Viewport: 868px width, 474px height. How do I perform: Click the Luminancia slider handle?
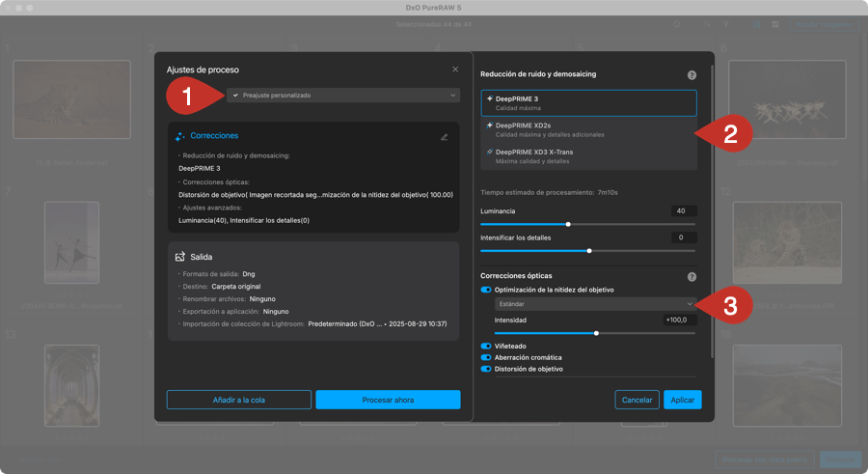pyautogui.click(x=568, y=224)
